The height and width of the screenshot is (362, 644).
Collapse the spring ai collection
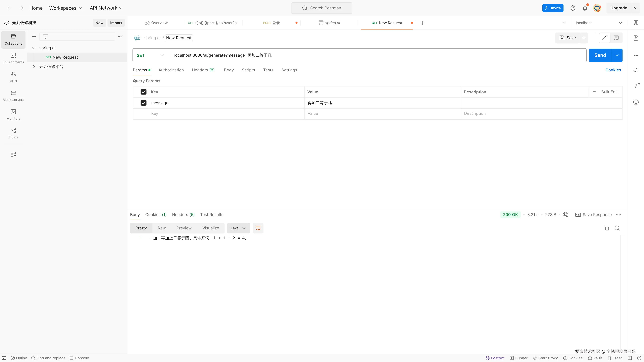[x=34, y=48]
